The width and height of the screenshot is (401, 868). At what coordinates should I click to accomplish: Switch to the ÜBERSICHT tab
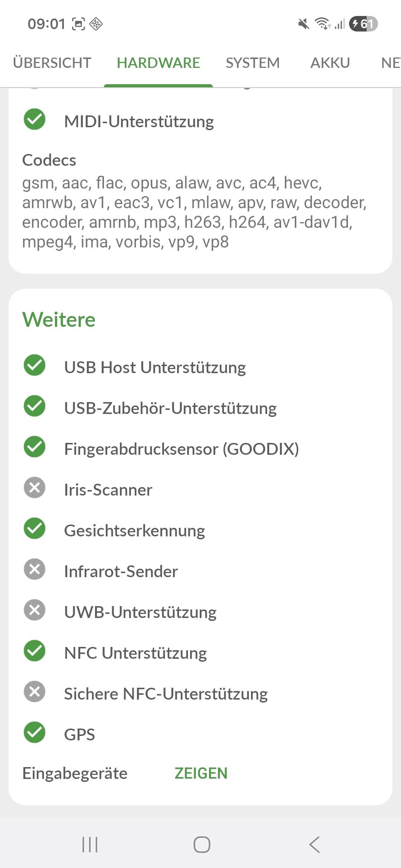(52, 63)
